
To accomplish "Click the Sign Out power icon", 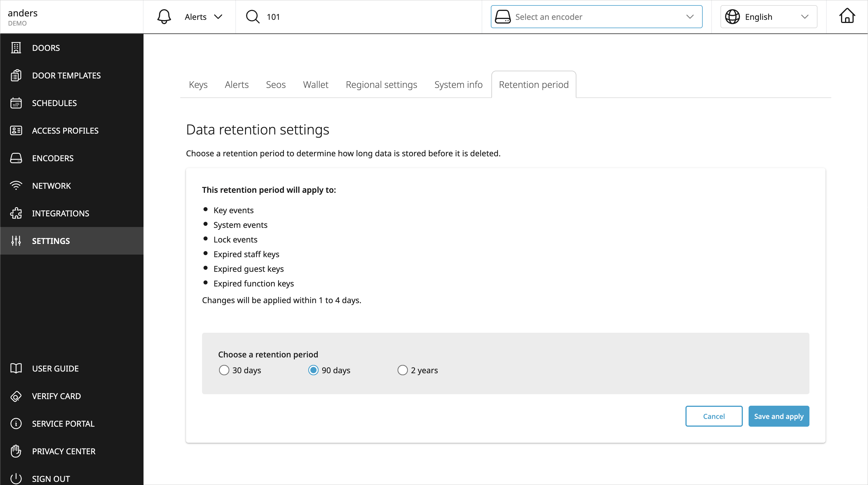I will tap(16, 478).
